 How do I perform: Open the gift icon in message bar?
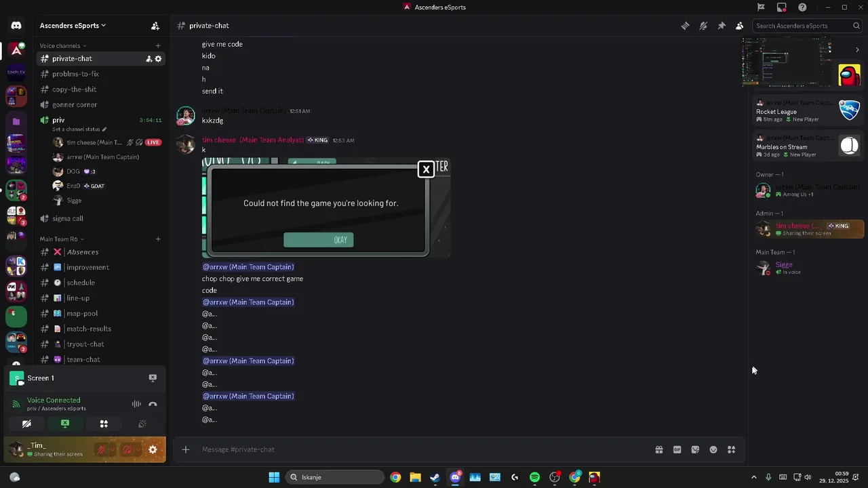(x=658, y=449)
